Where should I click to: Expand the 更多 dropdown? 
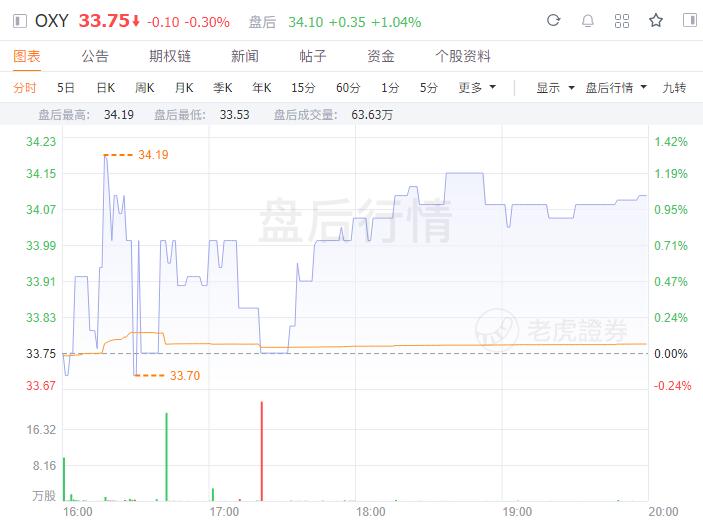(477, 87)
